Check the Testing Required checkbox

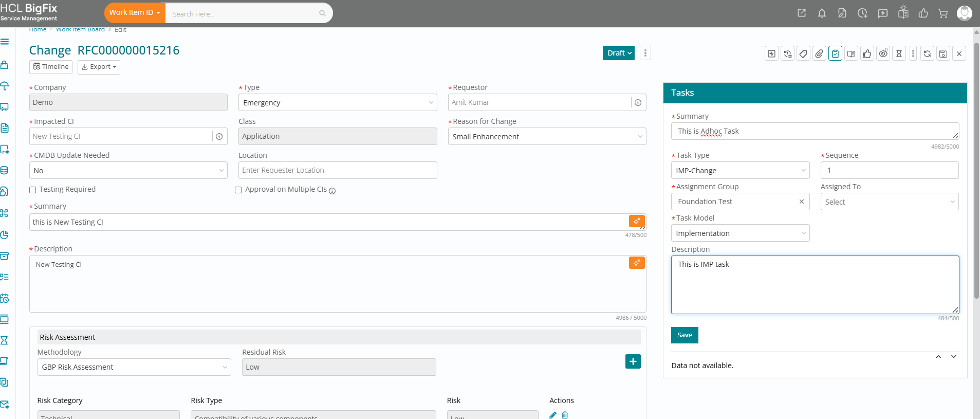(x=33, y=190)
